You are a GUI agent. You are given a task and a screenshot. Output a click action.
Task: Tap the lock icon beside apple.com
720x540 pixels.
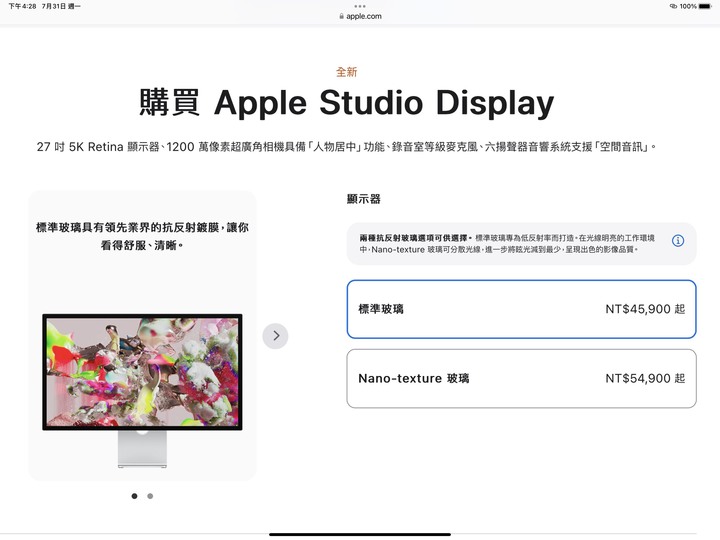[342, 16]
